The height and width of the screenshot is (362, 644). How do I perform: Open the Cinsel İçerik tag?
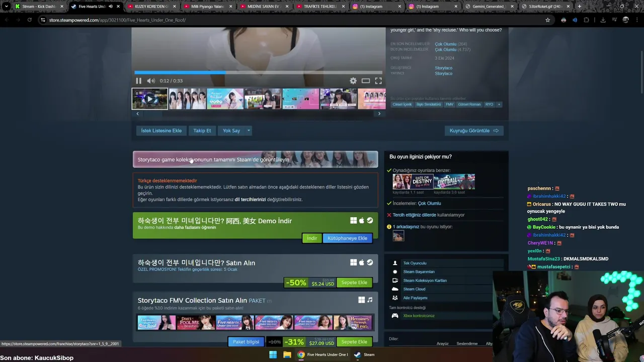(402, 105)
